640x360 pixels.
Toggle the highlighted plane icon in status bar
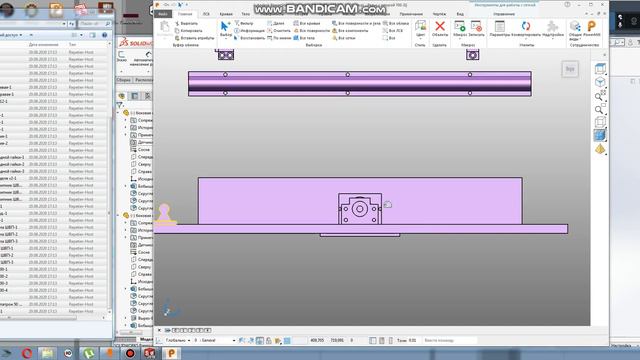(260, 340)
